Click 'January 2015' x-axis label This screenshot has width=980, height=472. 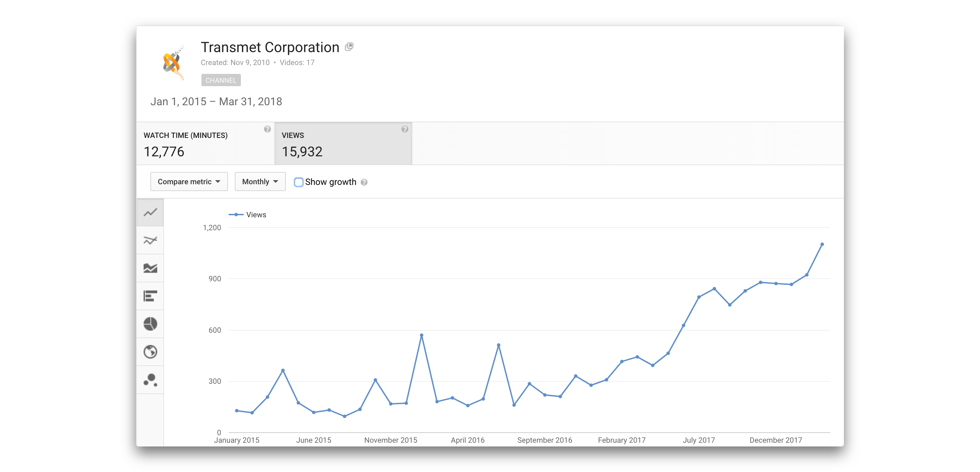(236, 440)
